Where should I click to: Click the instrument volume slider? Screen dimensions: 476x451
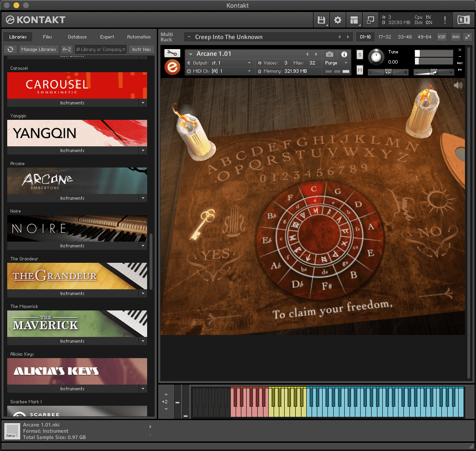(434, 72)
